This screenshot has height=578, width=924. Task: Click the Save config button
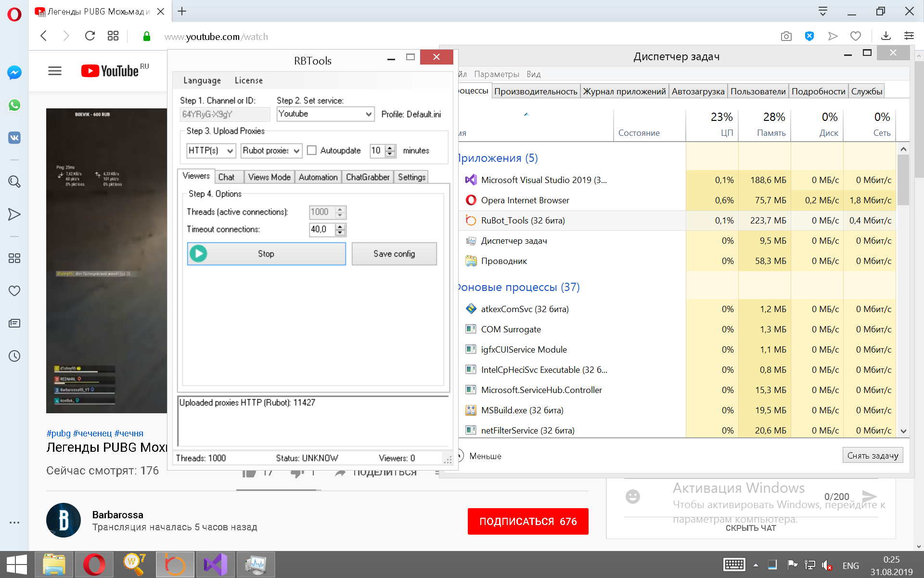(x=394, y=254)
